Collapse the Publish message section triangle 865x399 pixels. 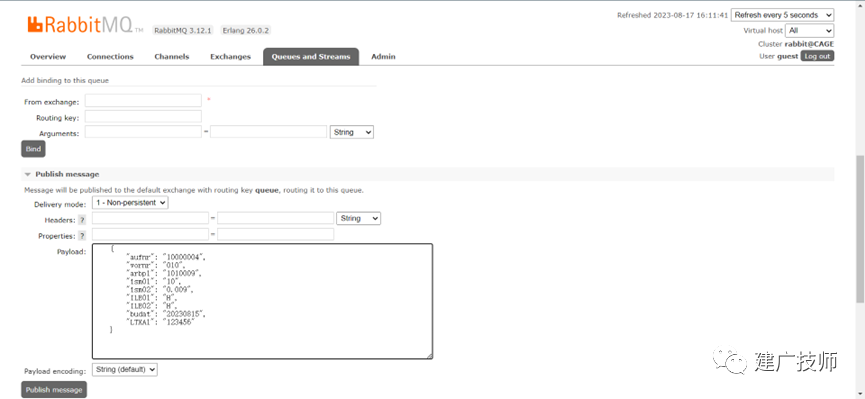point(27,174)
